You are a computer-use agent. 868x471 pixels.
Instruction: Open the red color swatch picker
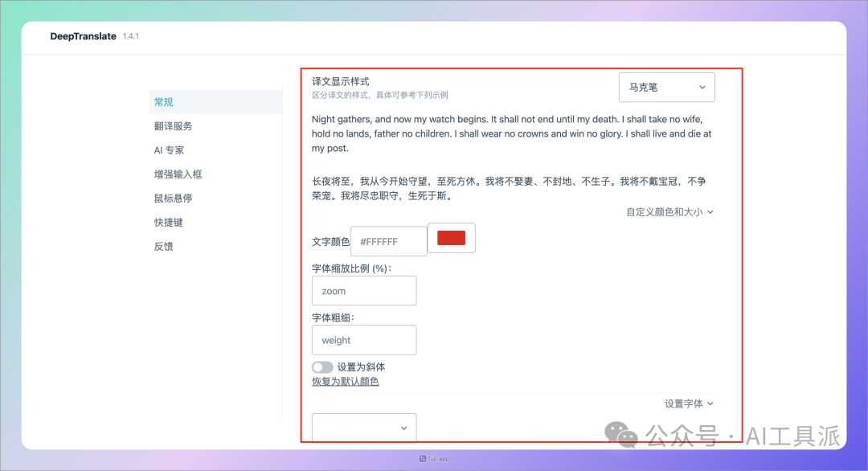[451, 238]
